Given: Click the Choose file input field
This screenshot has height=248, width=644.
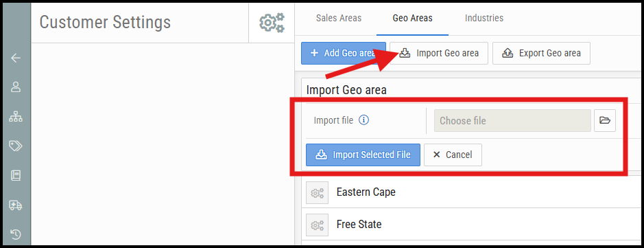Looking at the screenshot, I should click(x=512, y=120).
